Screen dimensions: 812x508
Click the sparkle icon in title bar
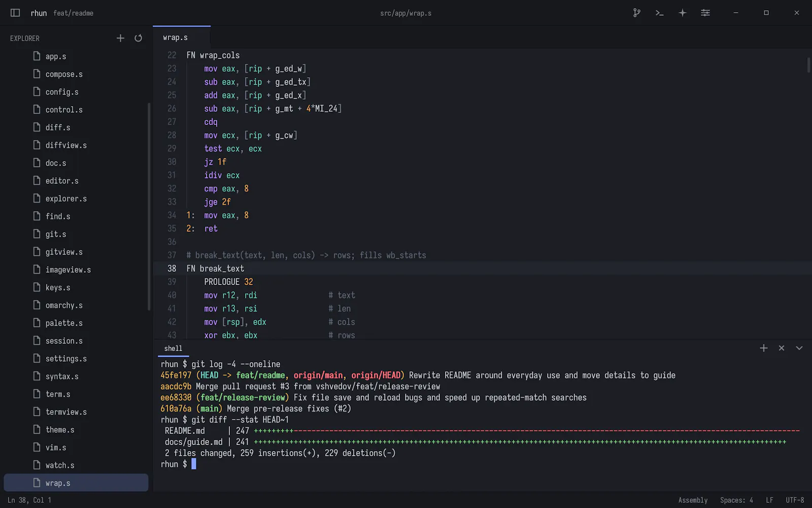coord(682,13)
